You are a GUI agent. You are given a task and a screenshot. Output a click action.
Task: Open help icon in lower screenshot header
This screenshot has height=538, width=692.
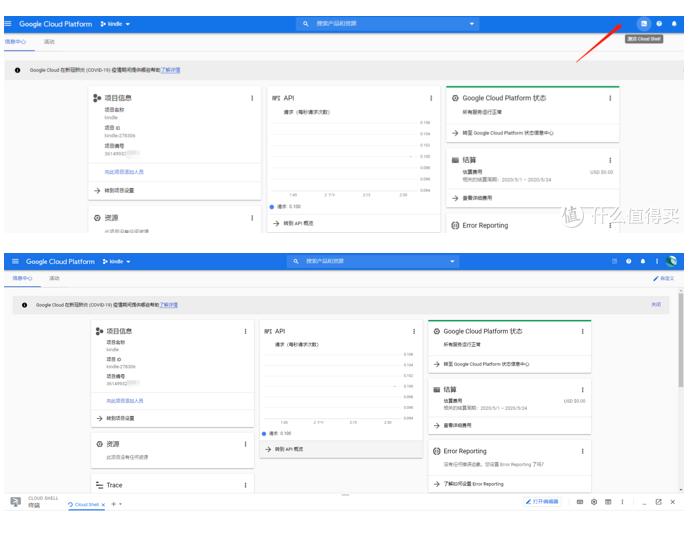click(628, 261)
